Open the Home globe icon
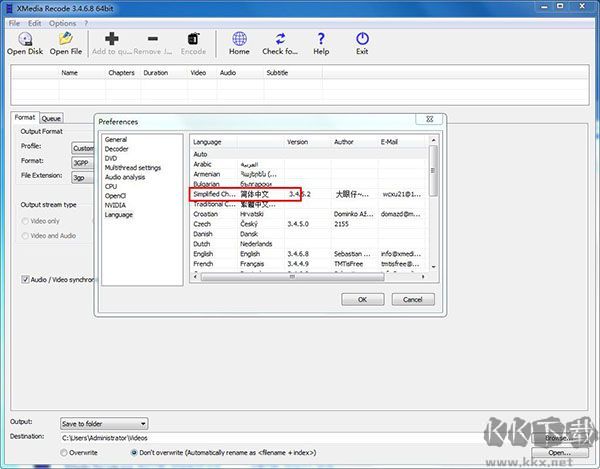This screenshot has width=600, height=469. (x=239, y=39)
